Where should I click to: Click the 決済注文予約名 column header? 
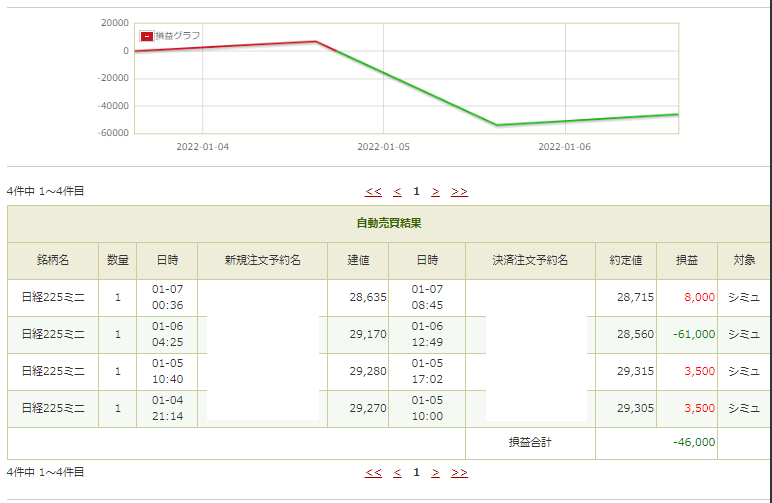[530, 260]
